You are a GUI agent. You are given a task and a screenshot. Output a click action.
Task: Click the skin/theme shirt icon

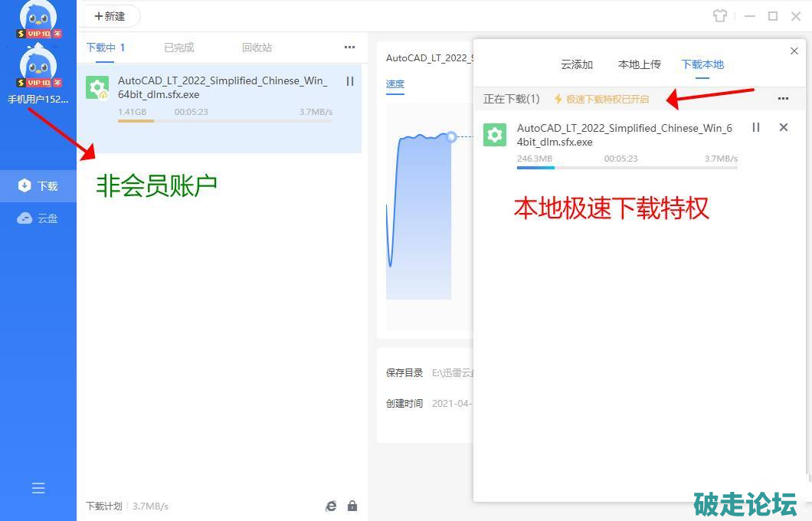719,16
